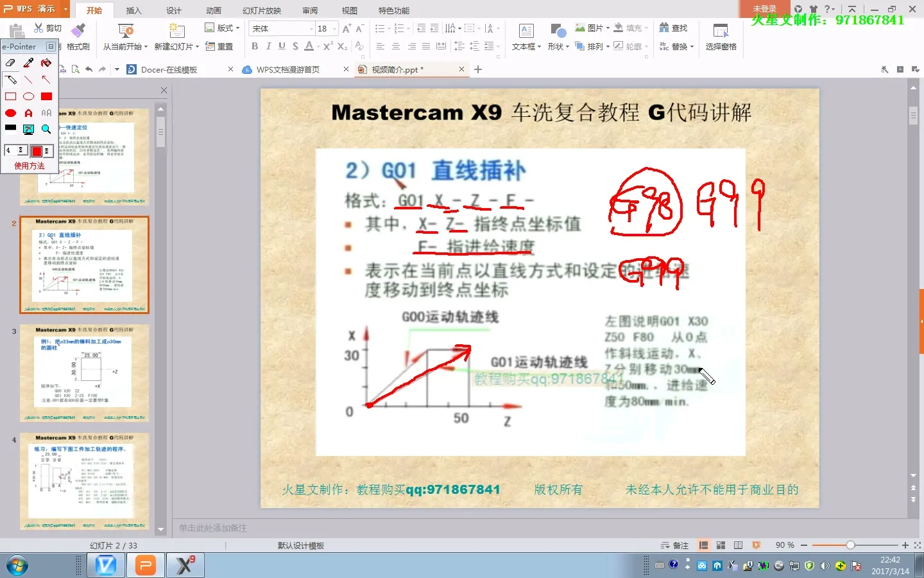
Task: Choose the rectangle drawing tool in e-Pointer
Action: click(x=10, y=96)
